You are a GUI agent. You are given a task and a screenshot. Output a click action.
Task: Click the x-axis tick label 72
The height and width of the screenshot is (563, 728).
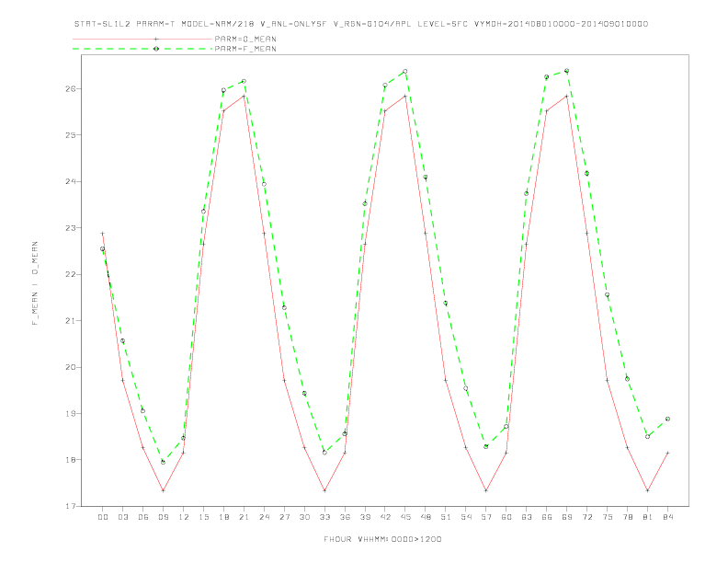click(586, 517)
